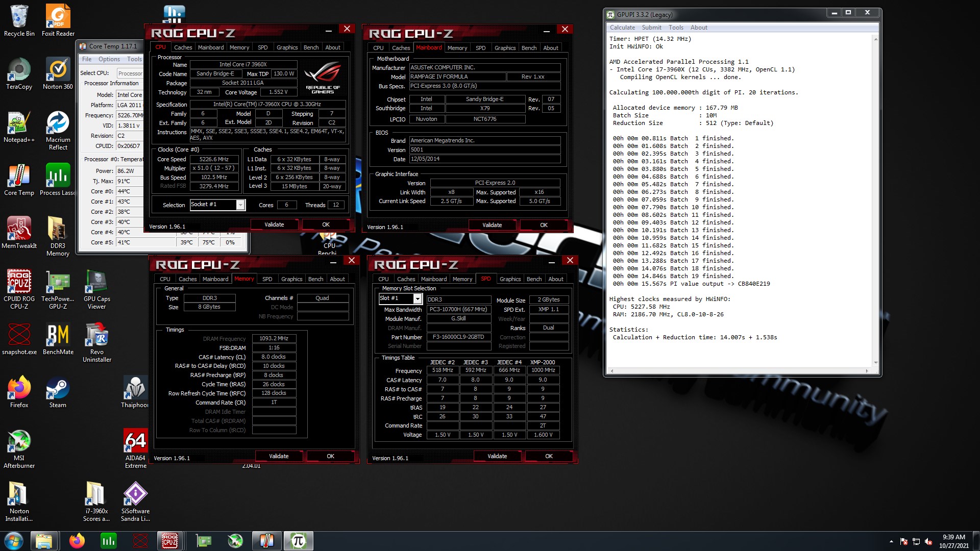This screenshot has height=551, width=980.
Task: Open Core Temp desktop shortcut
Action: [x=19, y=180]
